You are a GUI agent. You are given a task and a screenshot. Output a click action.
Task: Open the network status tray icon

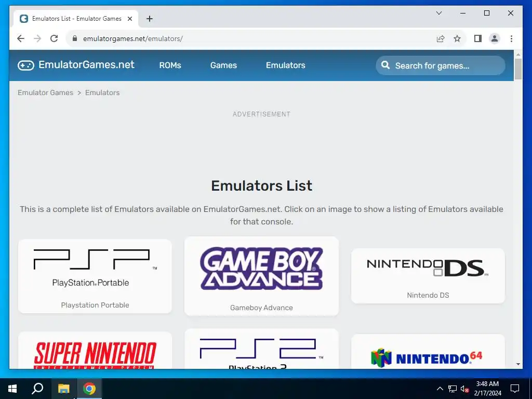[x=453, y=389]
